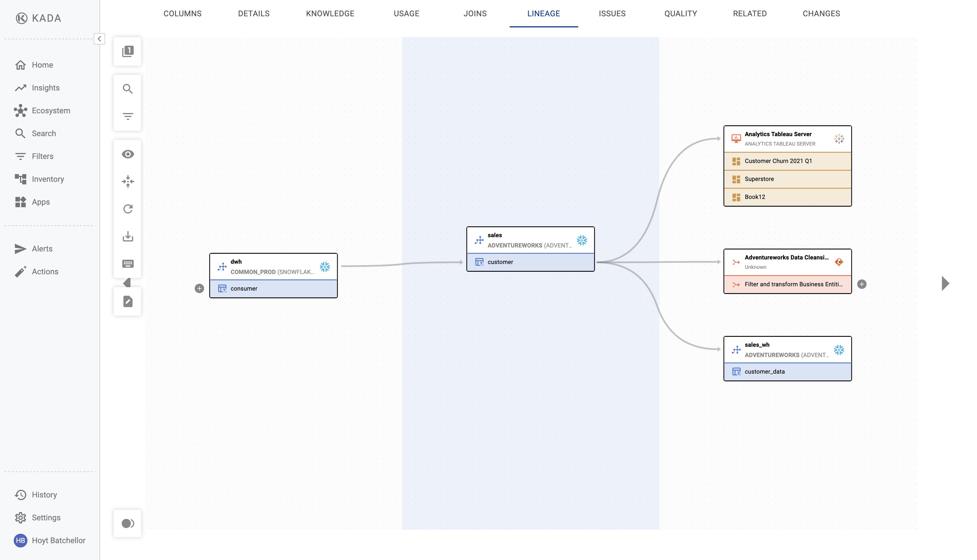Go to Ecosystem in the sidebar

coord(51,111)
